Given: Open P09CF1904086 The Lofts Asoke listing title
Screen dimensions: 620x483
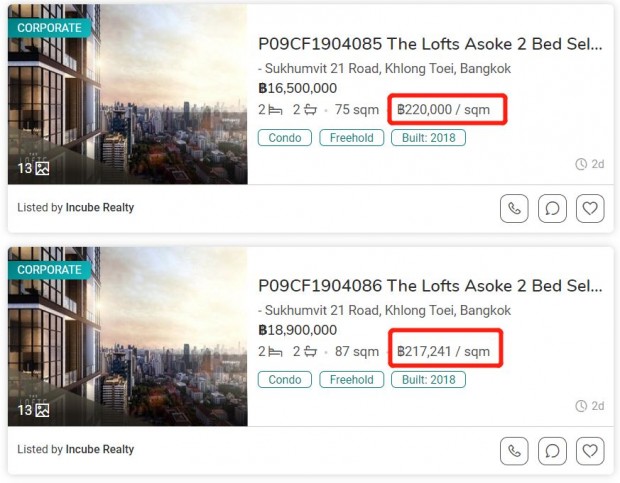Looking at the screenshot, I should click(430, 286).
